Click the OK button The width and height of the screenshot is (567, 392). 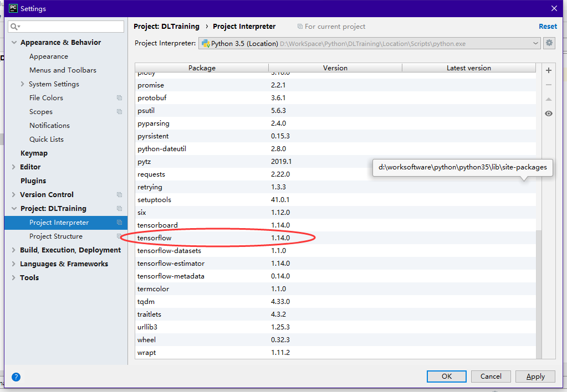click(447, 376)
